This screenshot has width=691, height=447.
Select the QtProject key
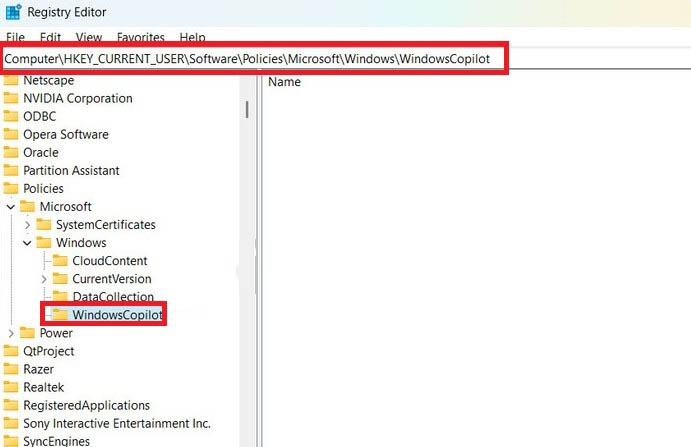48,351
